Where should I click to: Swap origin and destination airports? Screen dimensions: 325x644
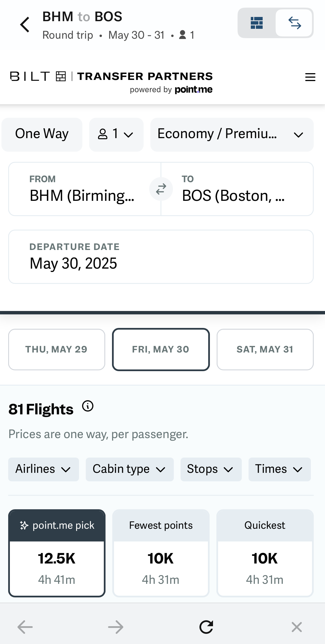[x=161, y=189]
